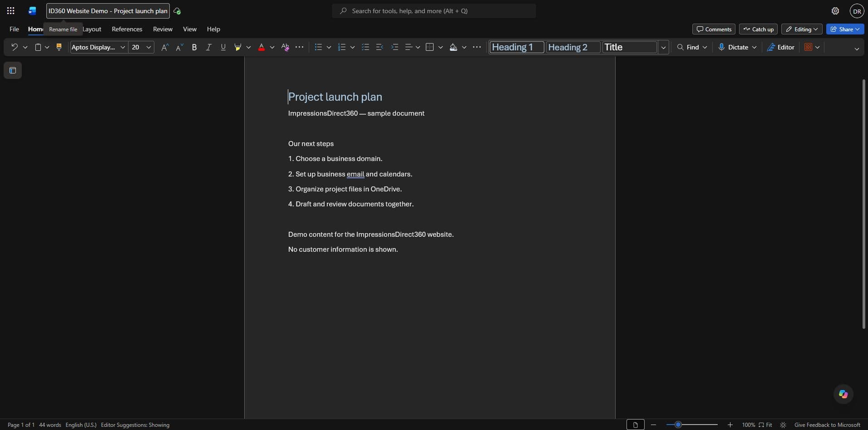Click the Word app logo icon
This screenshot has width=868, height=430.
pos(32,11)
